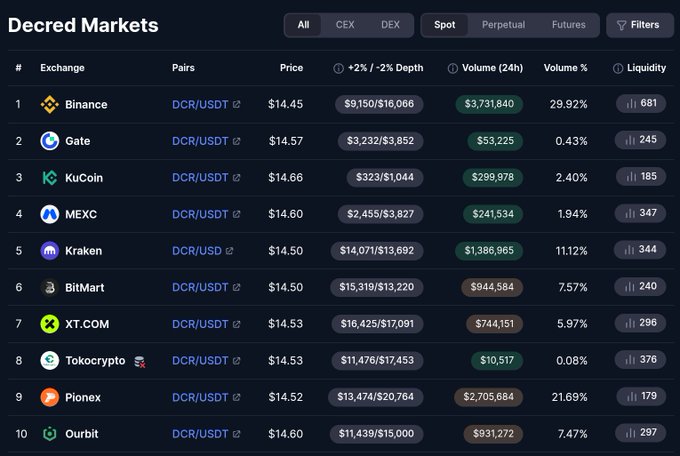Click the external link icon in the XT.COM row
The height and width of the screenshot is (456, 680).
tap(236, 324)
